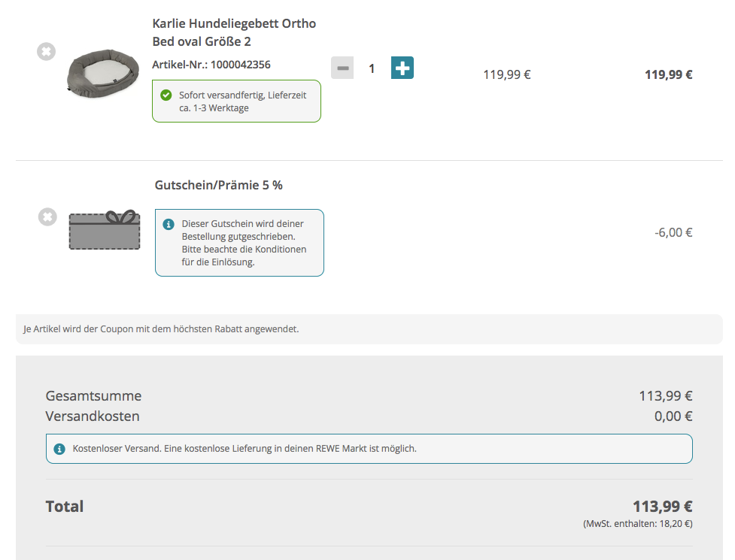Screen dimensions: 735x560
Task: Remove the Karlie dog bed from cart
Action: point(47,52)
